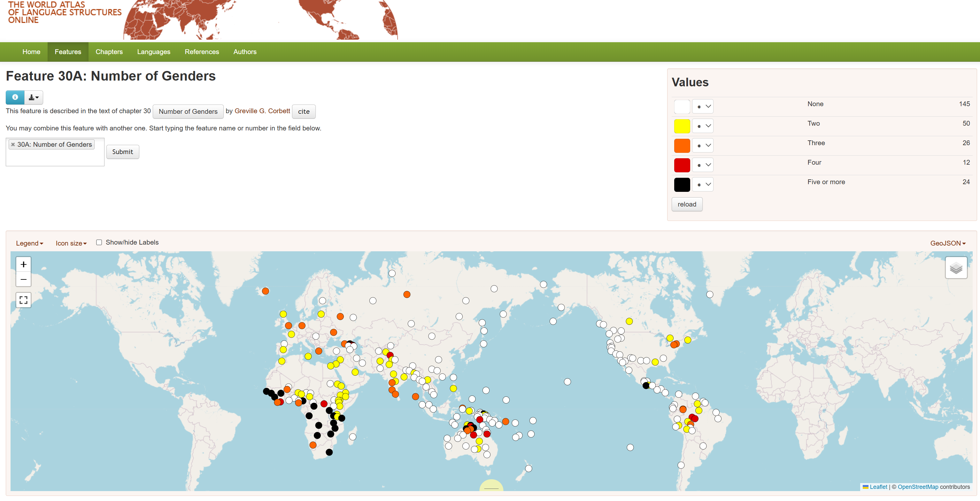This screenshot has width=980, height=501.
Task: Click the white marker in Finland
Action: 323,301
